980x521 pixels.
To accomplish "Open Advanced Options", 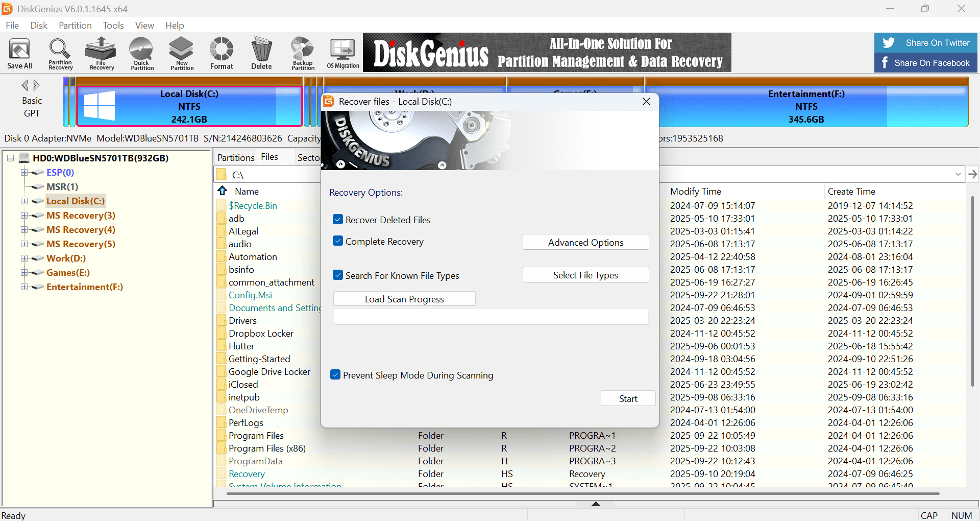I will point(585,242).
